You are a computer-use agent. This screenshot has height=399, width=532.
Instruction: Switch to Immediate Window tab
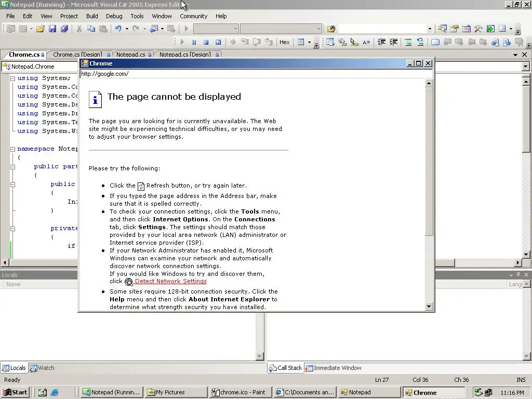(x=334, y=368)
